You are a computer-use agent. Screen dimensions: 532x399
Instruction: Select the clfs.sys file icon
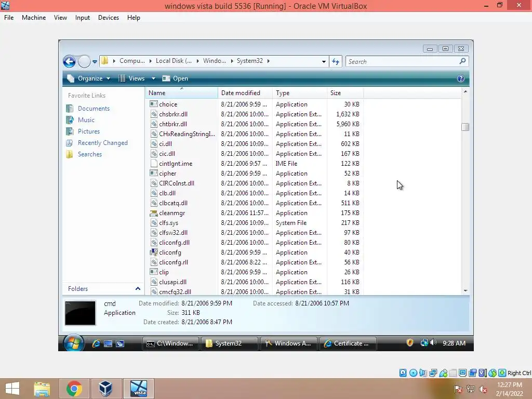coord(154,222)
